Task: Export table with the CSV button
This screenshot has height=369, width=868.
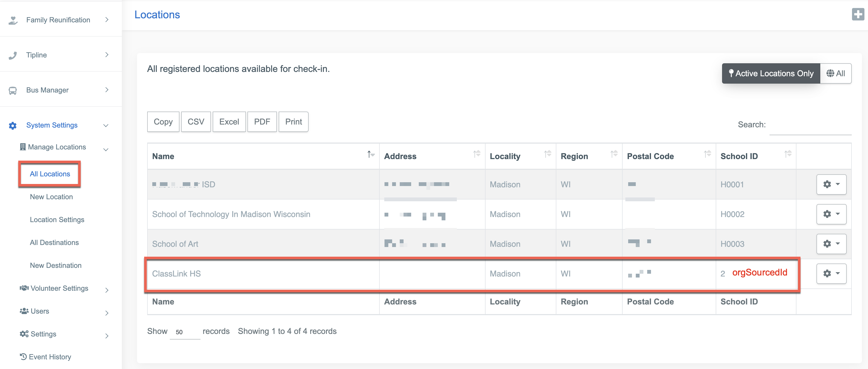Action: [x=196, y=122]
